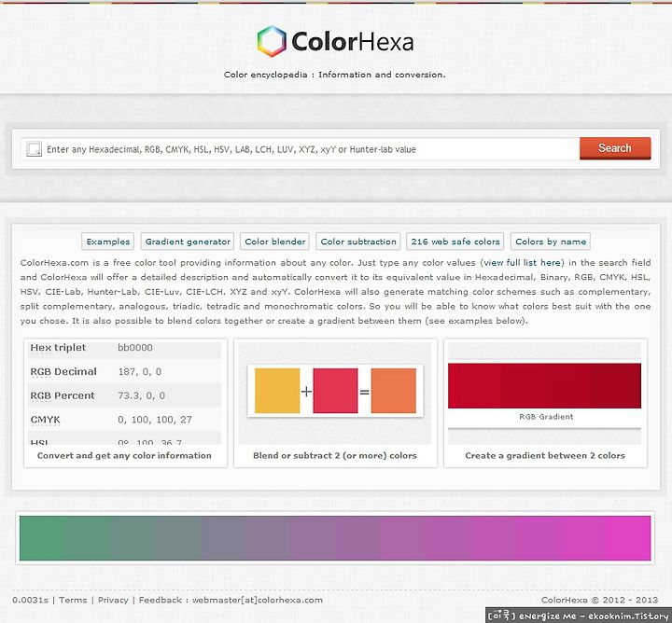Click the Hex triplet label
Viewport: 672px width, 623px height.
pos(58,348)
